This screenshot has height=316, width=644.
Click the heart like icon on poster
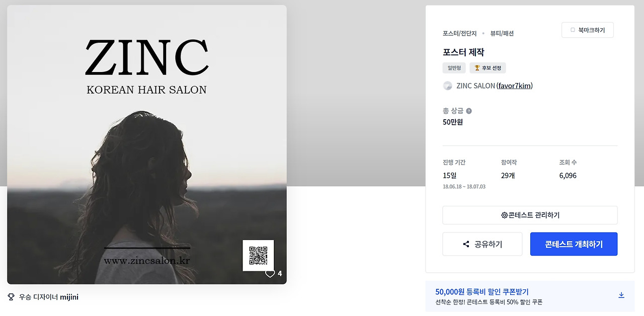pos(270,274)
